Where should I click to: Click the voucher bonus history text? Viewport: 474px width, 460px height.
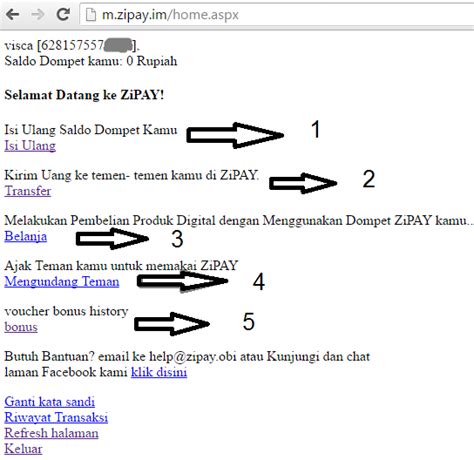(x=66, y=311)
